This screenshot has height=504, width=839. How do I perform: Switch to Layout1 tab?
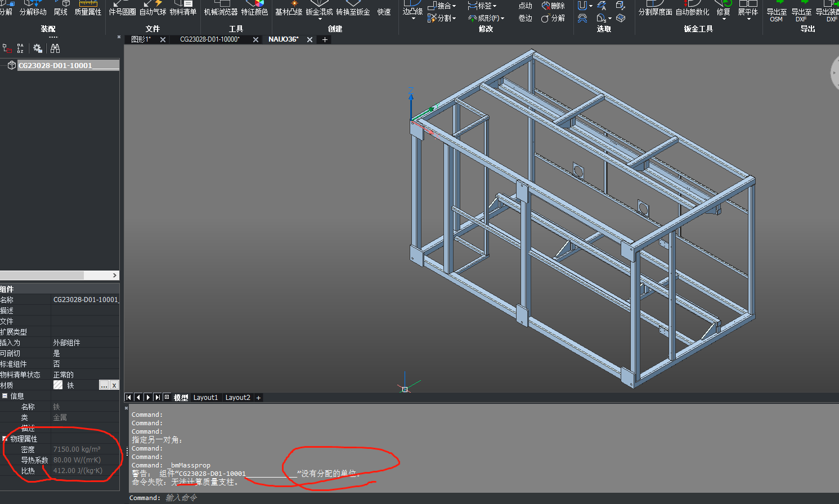[x=205, y=398]
